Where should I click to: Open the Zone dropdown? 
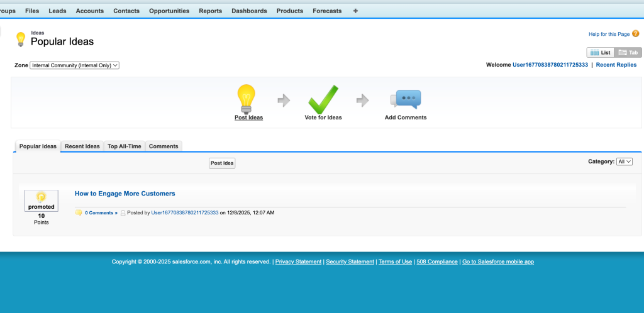click(x=74, y=65)
